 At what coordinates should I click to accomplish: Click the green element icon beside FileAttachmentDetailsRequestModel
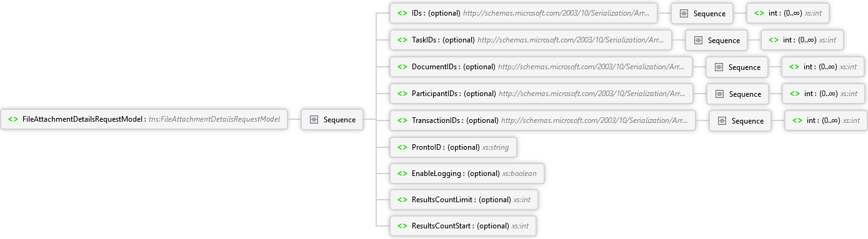[x=13, y=119]
